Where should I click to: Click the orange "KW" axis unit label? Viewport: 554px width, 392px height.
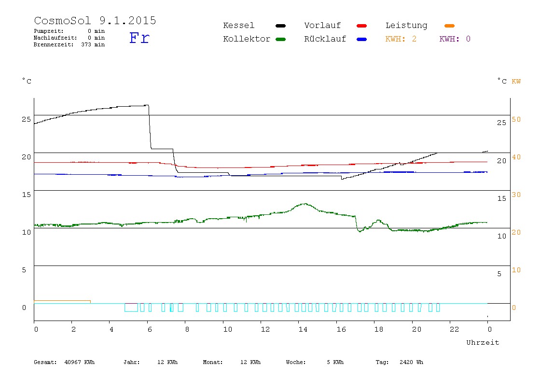pos(516,82)
